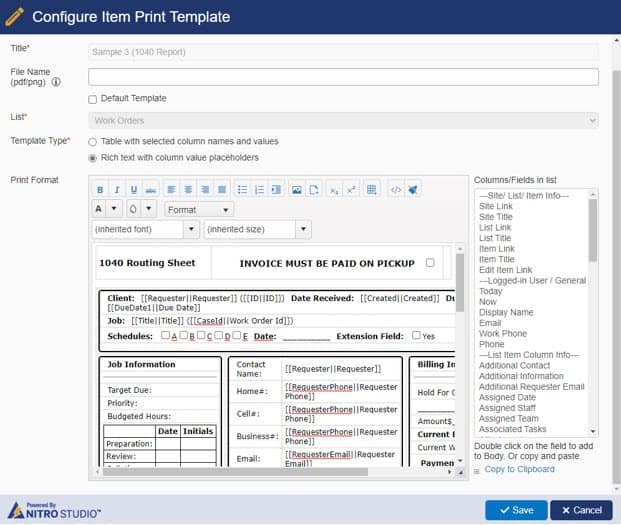Image resolution: width=621 pixels, height=525 pixels.
Task: Click the Save button
Action: coord(516,510)
